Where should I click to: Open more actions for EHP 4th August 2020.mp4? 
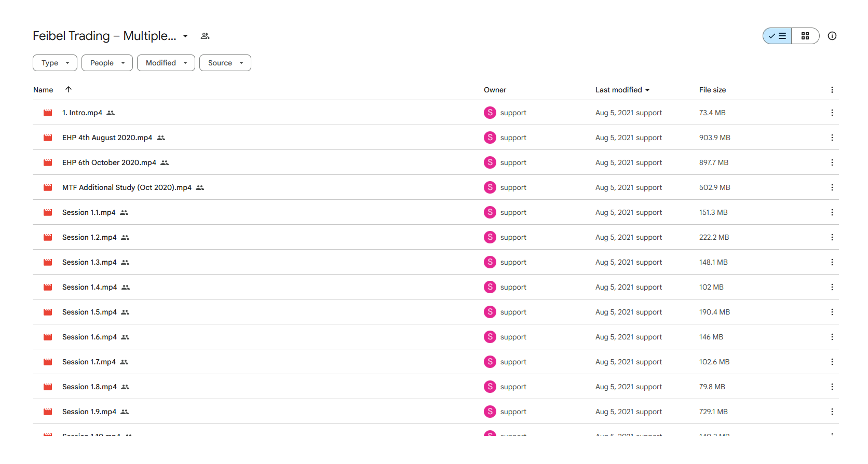(x=832, y=138)
